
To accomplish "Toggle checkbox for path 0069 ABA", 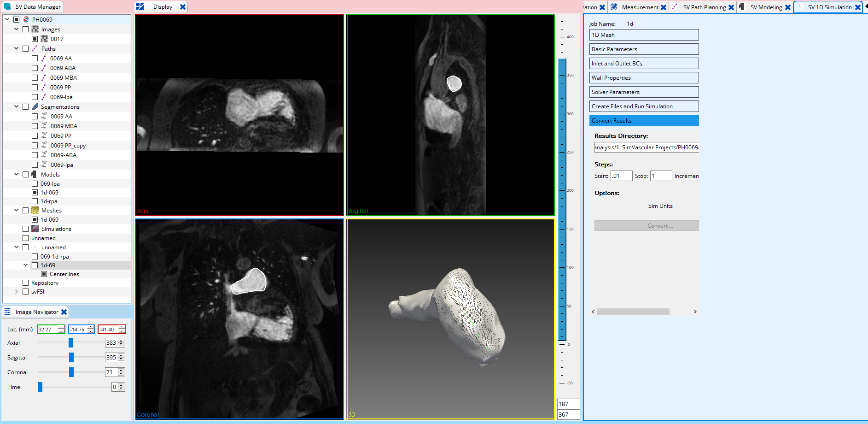I will (35, 68).
